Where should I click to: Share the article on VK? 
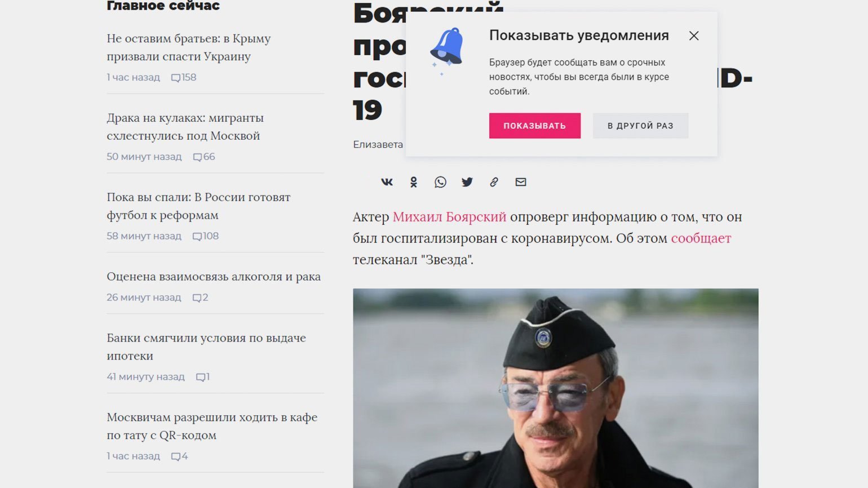tap(387, 182)
